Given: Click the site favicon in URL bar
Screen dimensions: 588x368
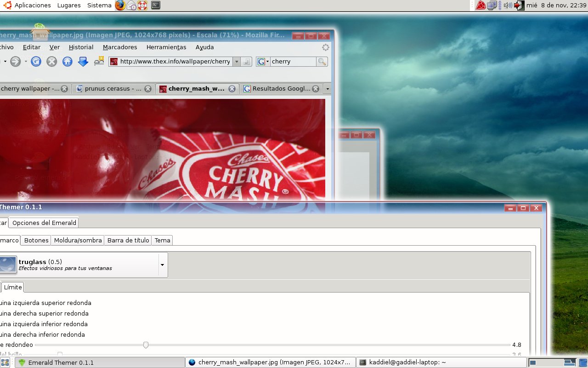Looking at the screenshot, I should tap(114, 61).
